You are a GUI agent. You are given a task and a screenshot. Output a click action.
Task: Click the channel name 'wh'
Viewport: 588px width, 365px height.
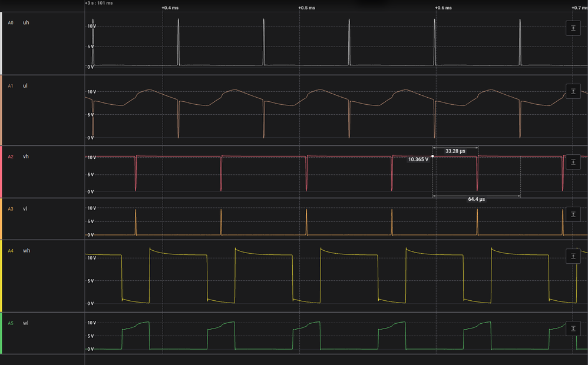point(27,250)
